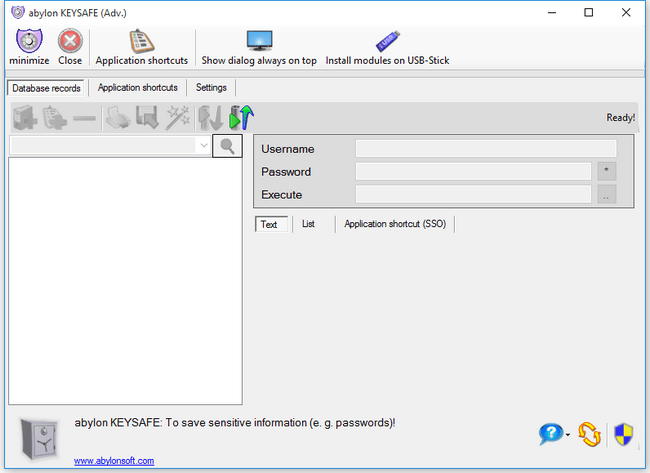The height and width of the screenshot is (473, 650).
Task: Close the window with title bar X
Action: pos(626,12)
